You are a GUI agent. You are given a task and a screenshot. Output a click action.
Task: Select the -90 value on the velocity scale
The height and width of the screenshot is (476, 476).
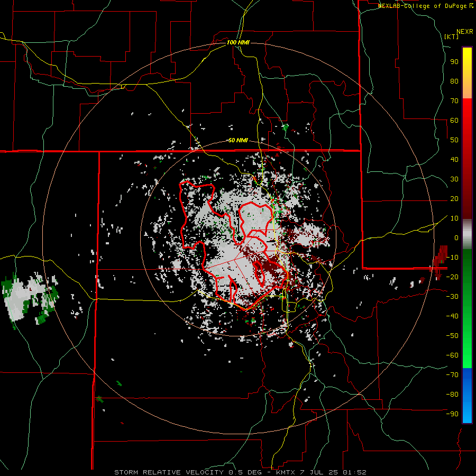coord(452,414)
